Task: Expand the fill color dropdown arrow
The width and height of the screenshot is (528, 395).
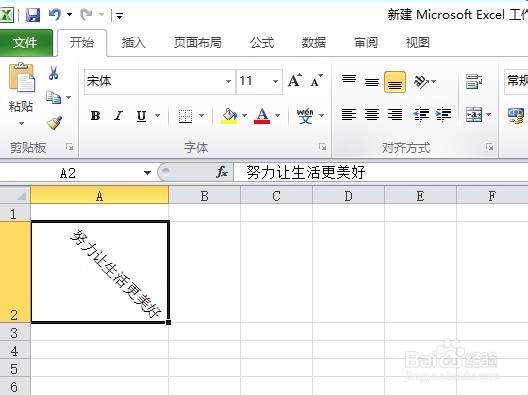Action: (245, 116)
